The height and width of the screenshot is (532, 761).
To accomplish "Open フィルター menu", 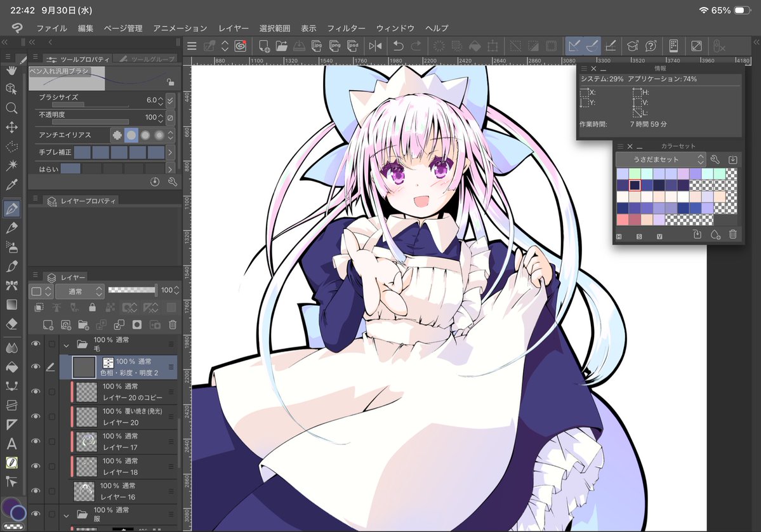I will (x=346, y=28).
